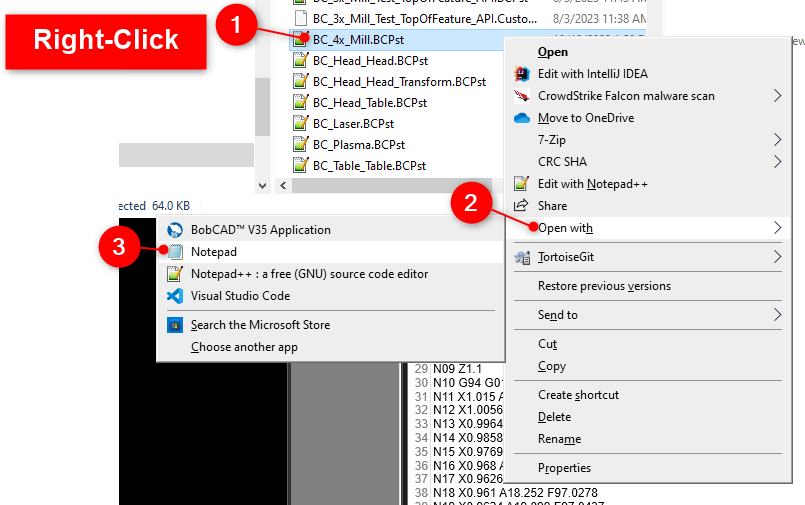Click the vertical scrollbar down arrow
Screen dimensions: 805x505
click(262, 186)
